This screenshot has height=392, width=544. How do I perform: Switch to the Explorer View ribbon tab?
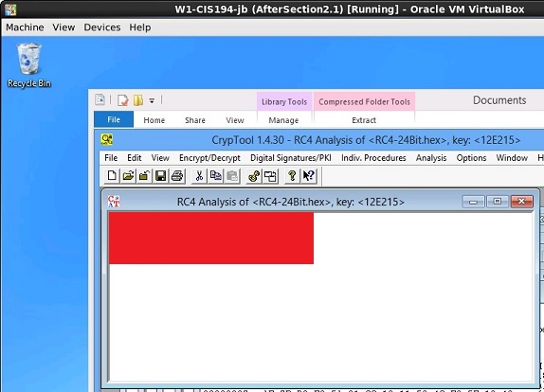pyautogui.click(x=235, y=120)
